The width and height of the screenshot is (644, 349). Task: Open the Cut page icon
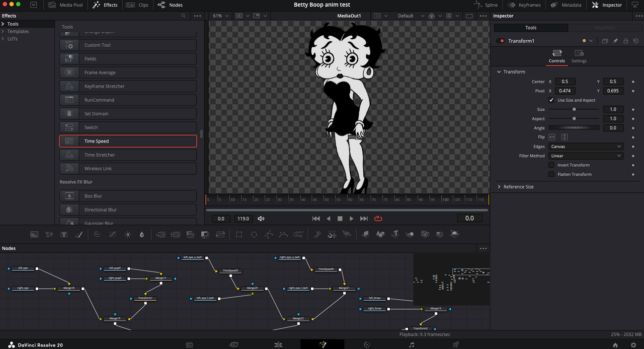pos(233,345)
